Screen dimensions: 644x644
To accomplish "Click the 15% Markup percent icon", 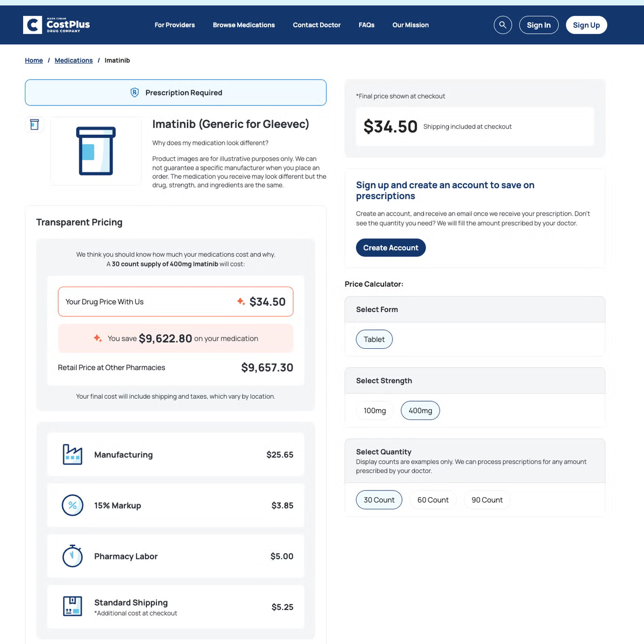I will [x=72, y=506].
